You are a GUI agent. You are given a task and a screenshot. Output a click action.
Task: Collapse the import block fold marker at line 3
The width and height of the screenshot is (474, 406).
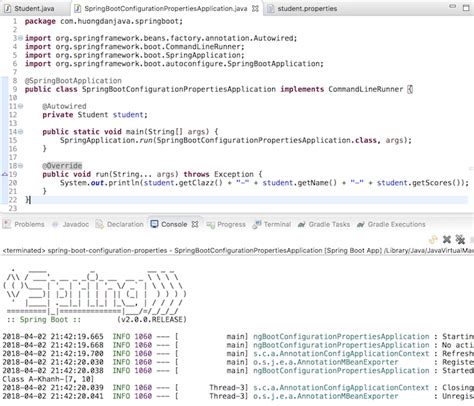[21, 38]
